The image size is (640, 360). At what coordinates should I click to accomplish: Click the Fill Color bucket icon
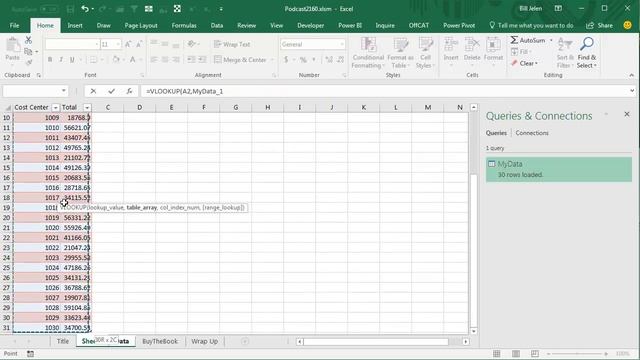pyautogui.click(x=116, y=60)
